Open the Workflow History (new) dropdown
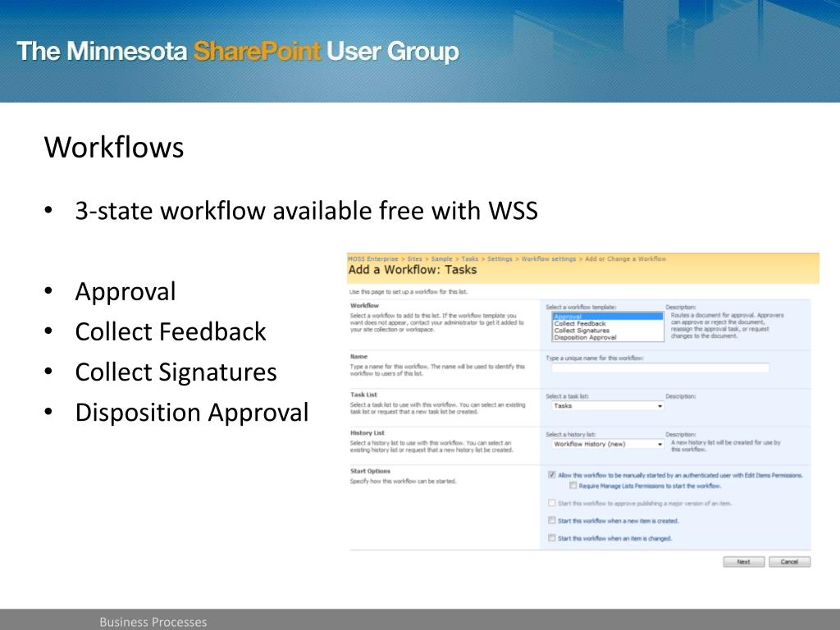Image resolution: width=840 pixels, height=630 pixels. (x=608, y=444)
